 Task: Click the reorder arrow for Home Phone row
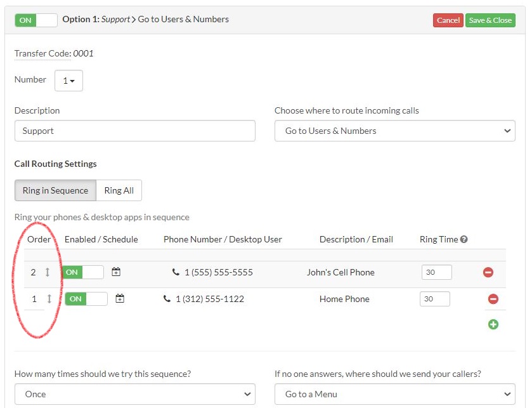[x=49, y=299]
